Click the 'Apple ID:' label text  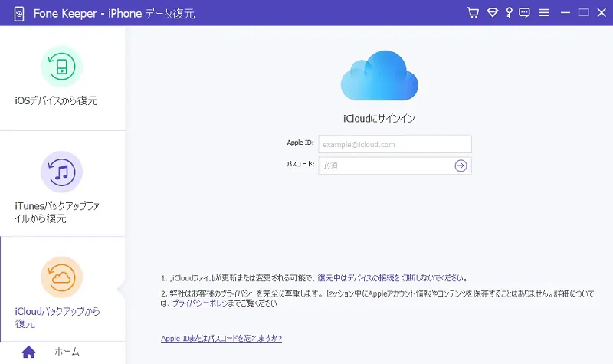[x=300, y=143]
